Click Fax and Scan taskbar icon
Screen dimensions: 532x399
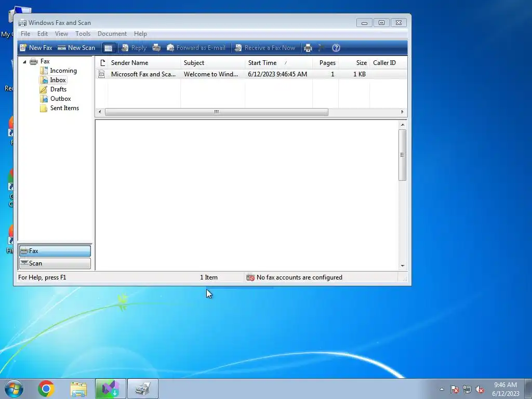coord(143,389)
